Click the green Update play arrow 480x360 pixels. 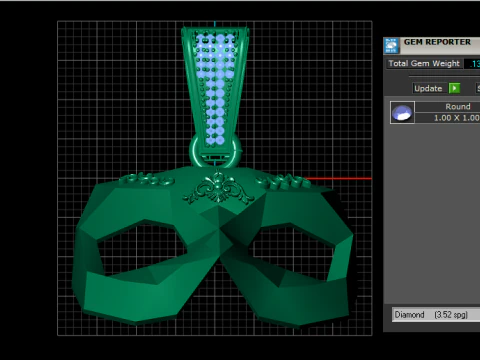454,88
